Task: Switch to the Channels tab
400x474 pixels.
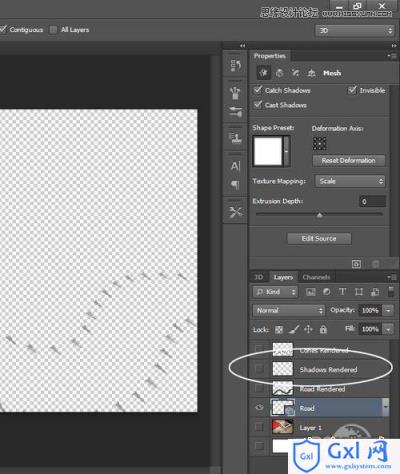Action: tap(316, 277)
